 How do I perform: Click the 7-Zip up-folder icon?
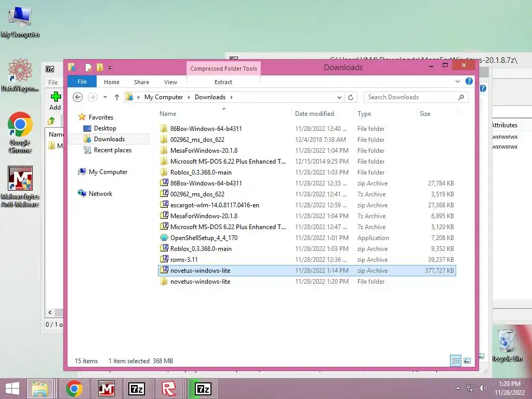click(x=51, y=121)
